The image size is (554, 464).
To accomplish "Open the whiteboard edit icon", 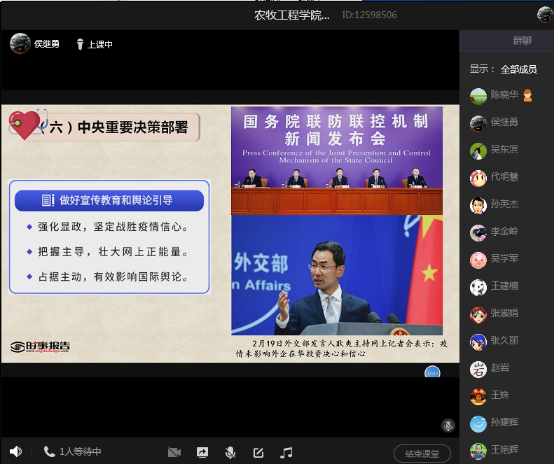I will 258,452.
